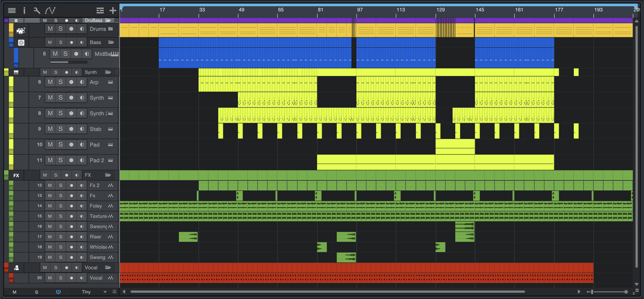Collapse the Vocal folder track
The height and width of the screenshot is (299, 644).
(x=108, y=267)
